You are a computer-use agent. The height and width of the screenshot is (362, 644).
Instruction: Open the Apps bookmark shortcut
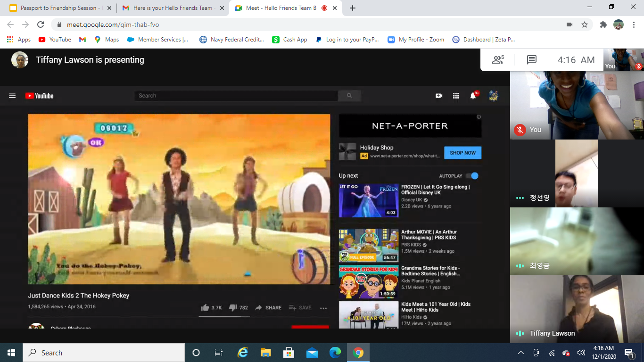point(19,40)
